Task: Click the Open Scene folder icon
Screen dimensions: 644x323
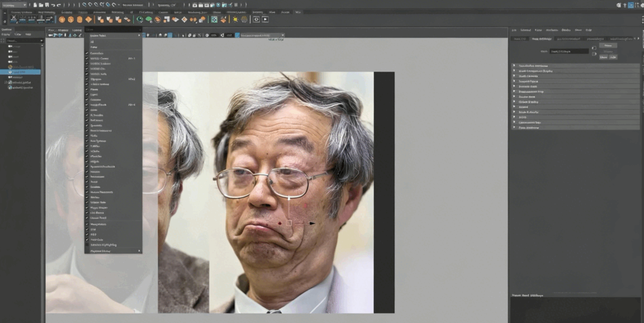Action: click(41, 5)
